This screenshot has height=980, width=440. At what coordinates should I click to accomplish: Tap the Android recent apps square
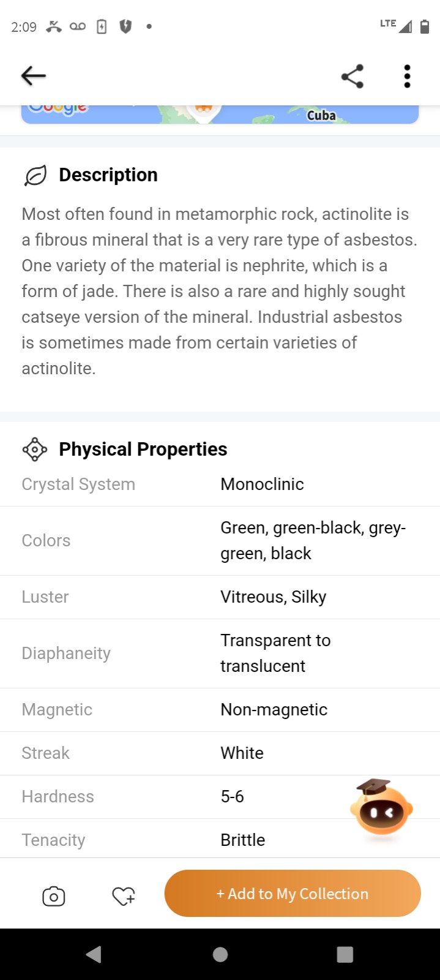pyautogui.click(x=345, y=954)
